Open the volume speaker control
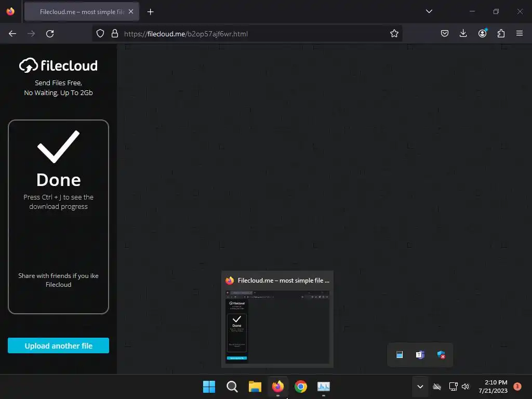Viewport: 532px width, 399px height. pyautogui.click(x=465, y=387)
